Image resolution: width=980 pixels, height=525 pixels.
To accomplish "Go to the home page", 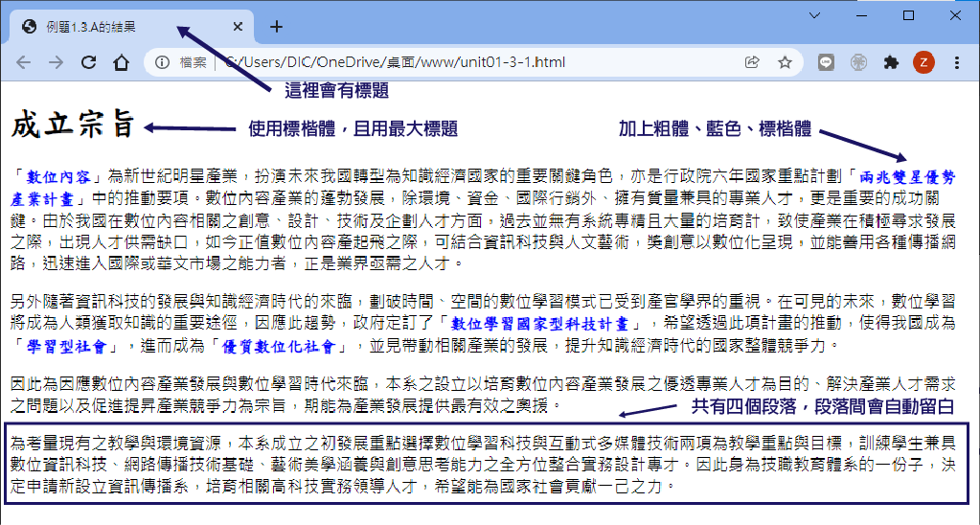I will [x=121, y=62].
